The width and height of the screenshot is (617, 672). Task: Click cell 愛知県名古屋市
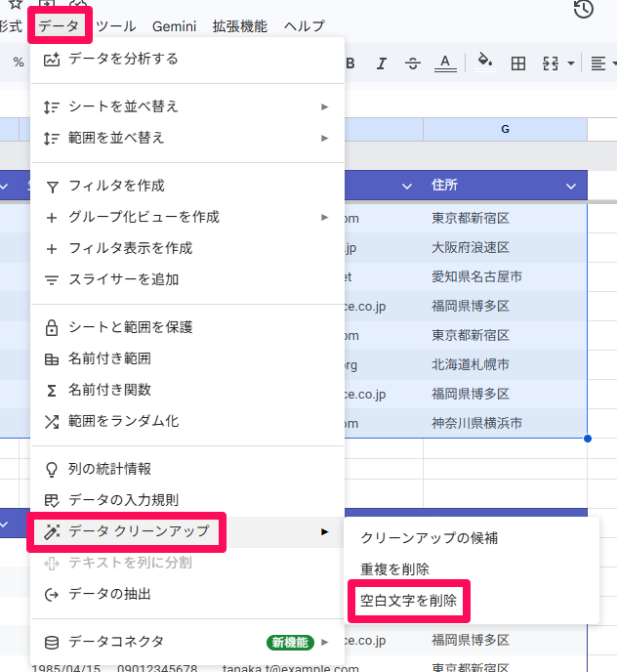point(505,276)
